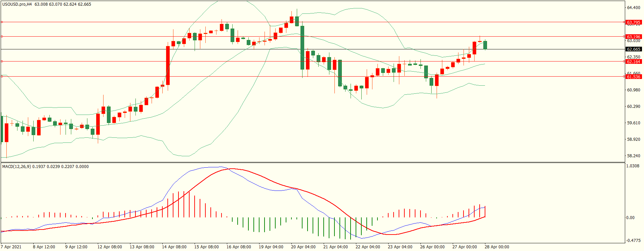Click the 21 Apr 04:00 time label
This screenshot has width=644, height=251.
coord(335,247)
